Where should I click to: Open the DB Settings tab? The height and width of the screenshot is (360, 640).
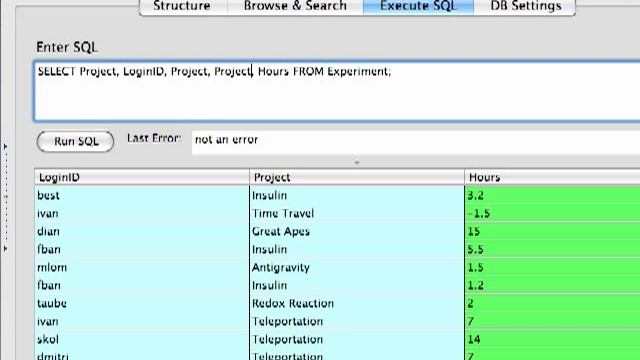pyautogui.click(x=525, y=7)
